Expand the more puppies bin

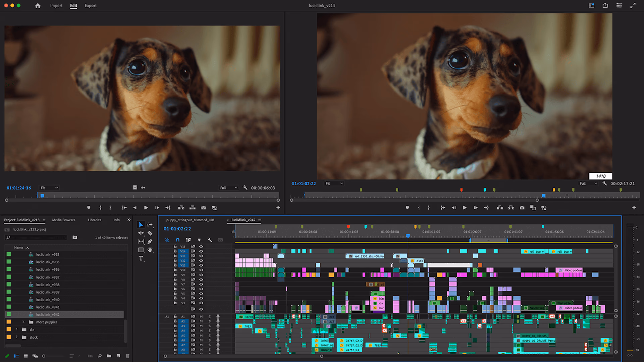(x=23, y=322)
